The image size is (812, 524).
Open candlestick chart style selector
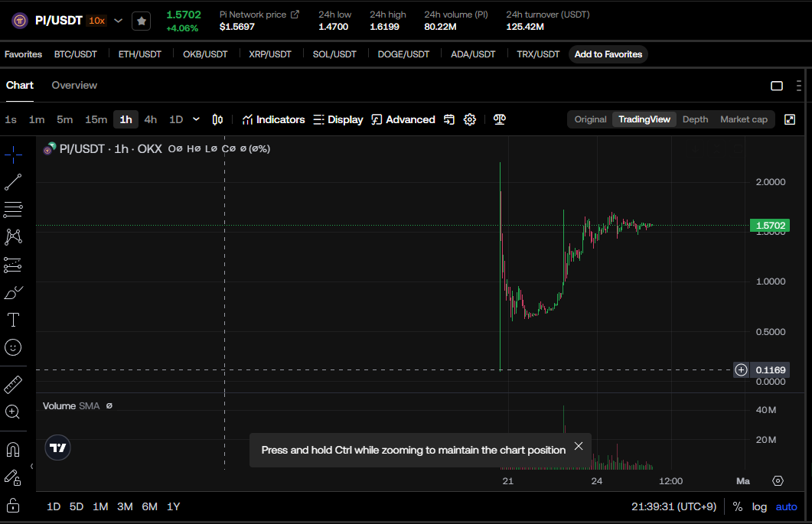[x=217, y=119]
